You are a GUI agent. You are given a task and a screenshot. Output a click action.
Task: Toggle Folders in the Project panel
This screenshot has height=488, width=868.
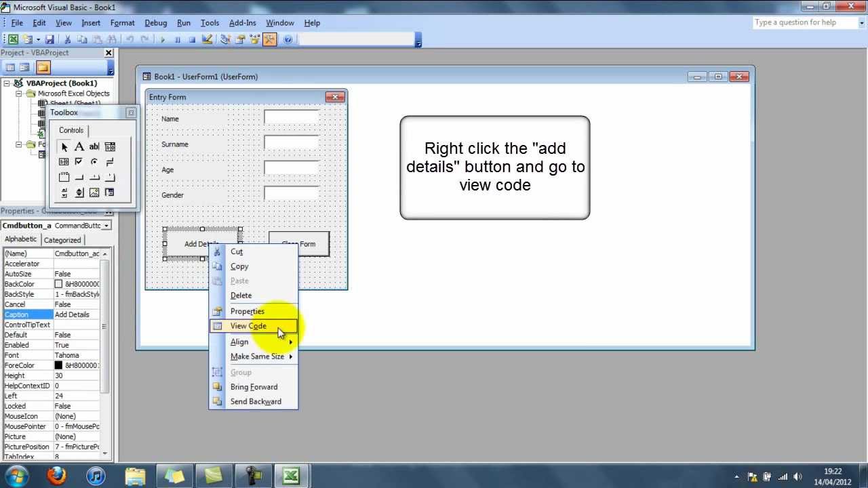click(43, 67)
